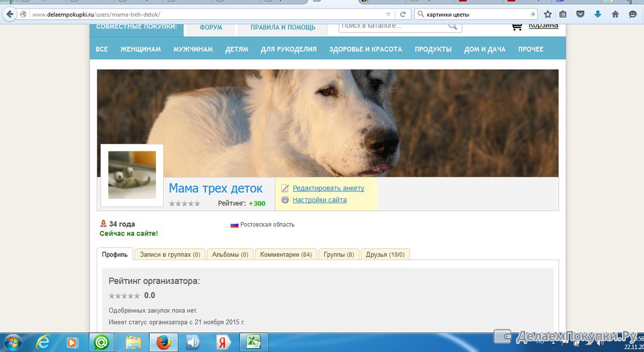This screenshot has height=352, width=644.
Task: Switch to the Комментарии (84) tab
Action: click(286, 255)
